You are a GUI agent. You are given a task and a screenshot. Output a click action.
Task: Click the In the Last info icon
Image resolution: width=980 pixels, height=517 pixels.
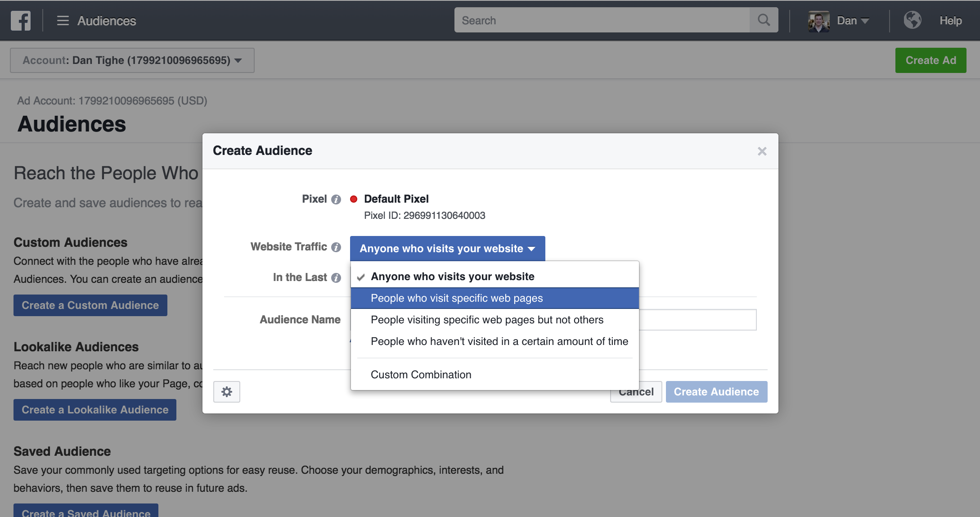[x=336, y=278]
